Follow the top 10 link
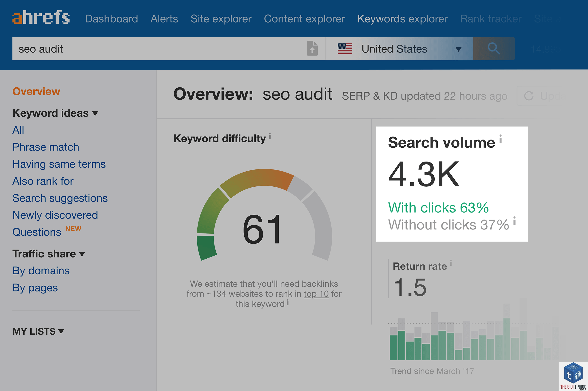Image resolution: width=588 pixels, height=391 pixels. point(316,294)
